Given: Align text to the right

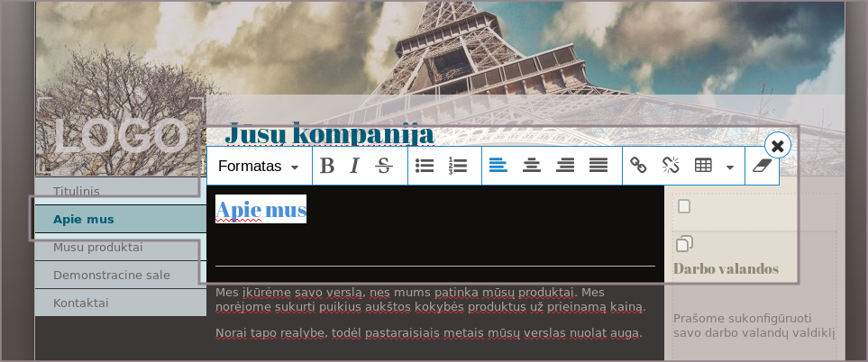Looking at the screenshot, I should click(x=565, y=166).
